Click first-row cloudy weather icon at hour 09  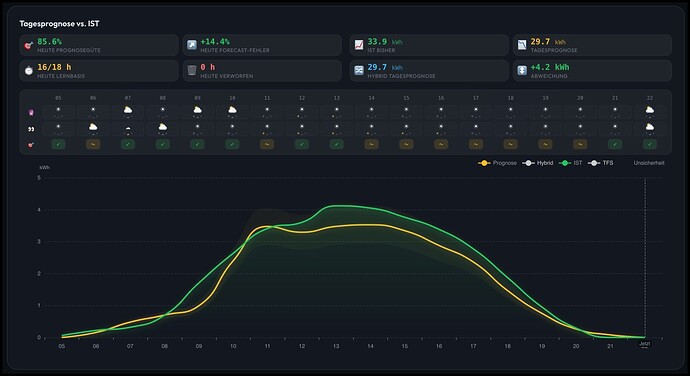(198, 110)
